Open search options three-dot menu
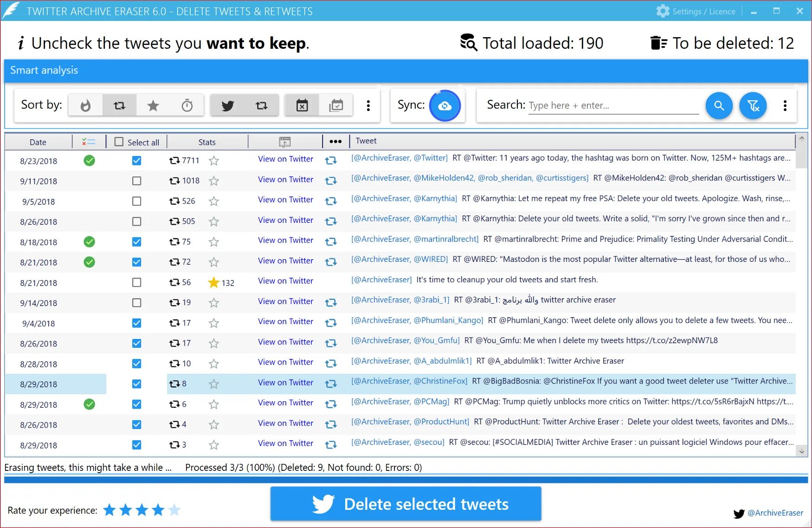This screenshot has height=528, width=812. click(785, 105)
